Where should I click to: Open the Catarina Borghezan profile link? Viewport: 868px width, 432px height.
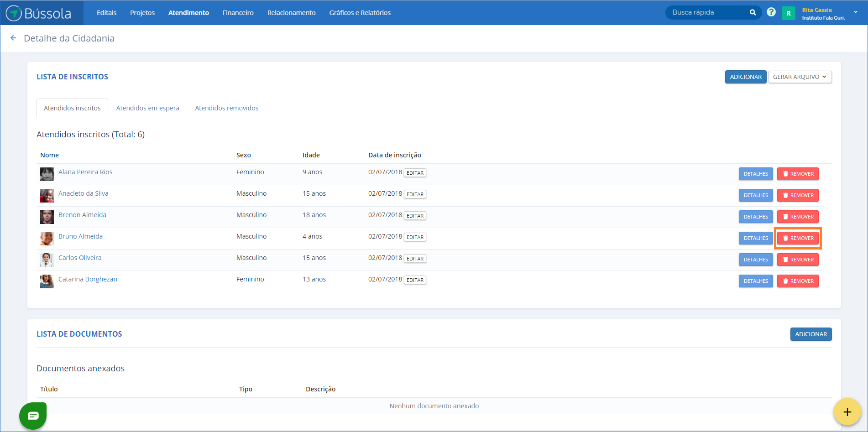tap(88, 279)
